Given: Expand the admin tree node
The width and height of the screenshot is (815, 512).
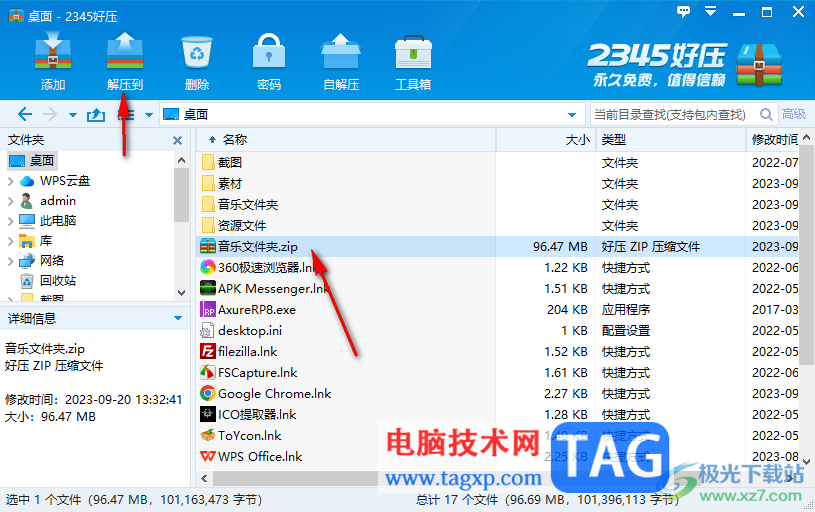Looking at the screenshot, I should (x=11, y=201).
